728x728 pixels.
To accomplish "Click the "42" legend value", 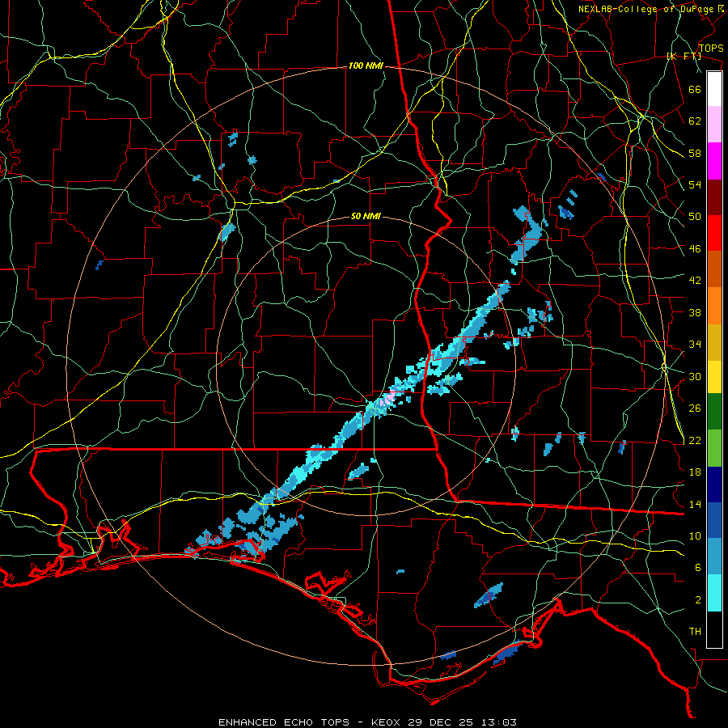I will tap(695, 281).
